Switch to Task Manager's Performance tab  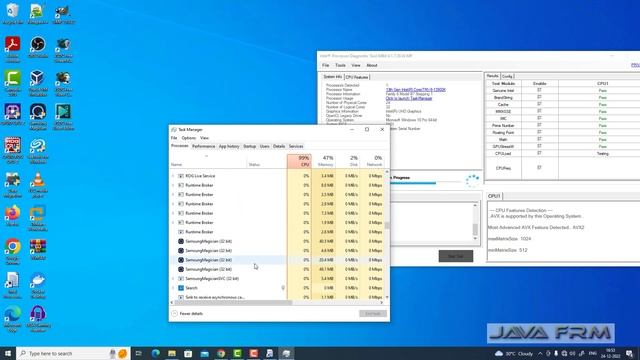coord(203,146)
